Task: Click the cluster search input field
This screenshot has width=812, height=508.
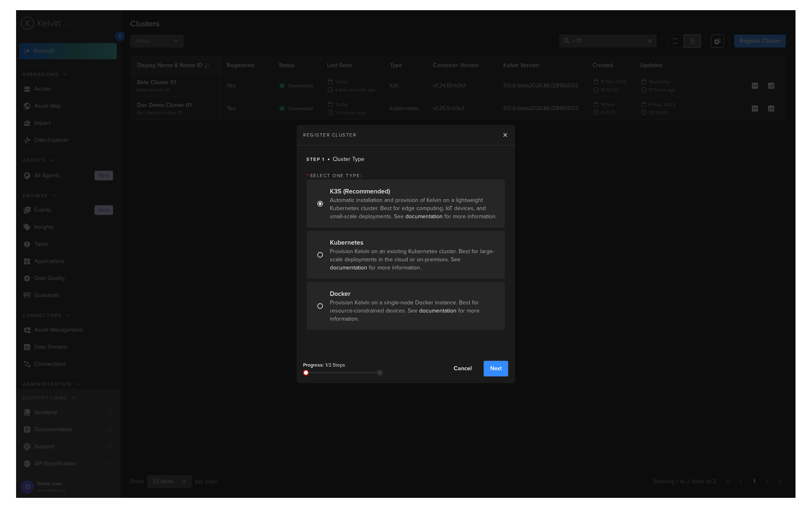Action: click(x=608, y=41)
